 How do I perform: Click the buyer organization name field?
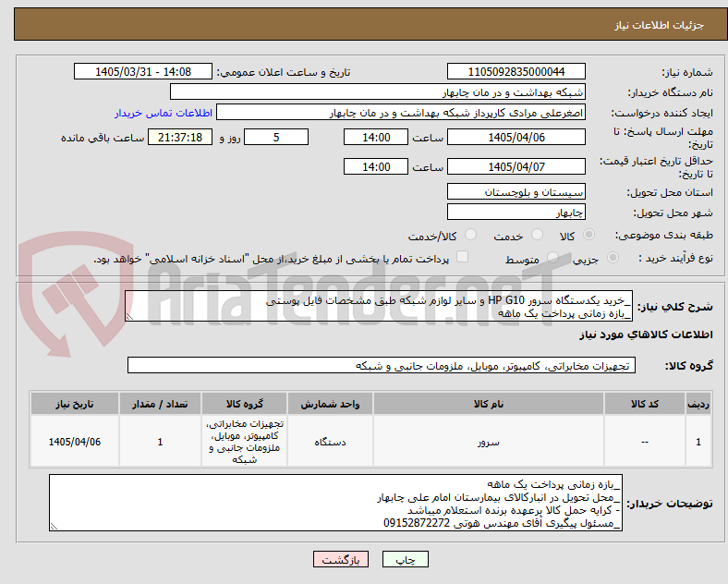tap(378, 91)
